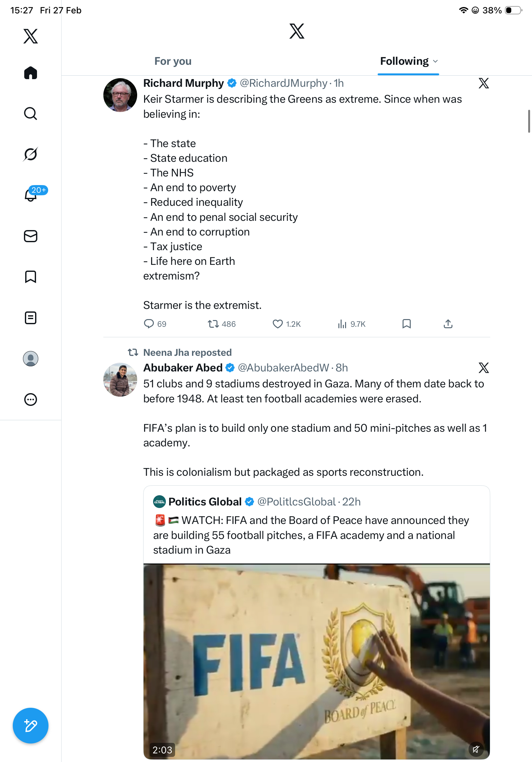Open Bookmarks in the sidebar
The height and width of the screenshot is (762, 532).
pyautogui.click(x=31, y=277)
